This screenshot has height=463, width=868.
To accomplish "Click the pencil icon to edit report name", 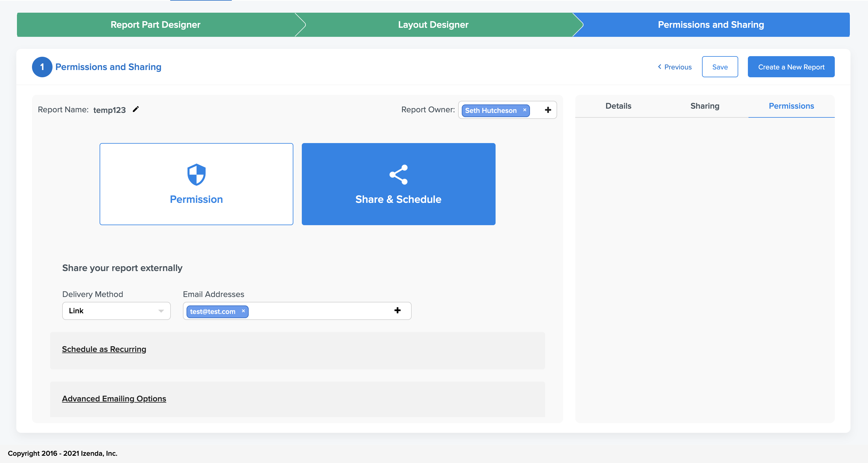I will 136,109.
